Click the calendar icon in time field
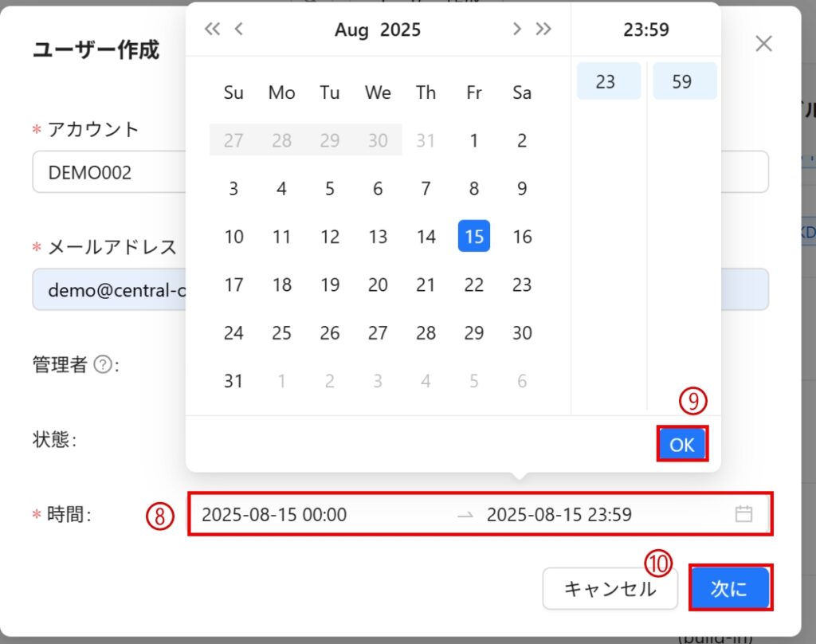Screen dimensions: 816x644 [x=743, y=514]
